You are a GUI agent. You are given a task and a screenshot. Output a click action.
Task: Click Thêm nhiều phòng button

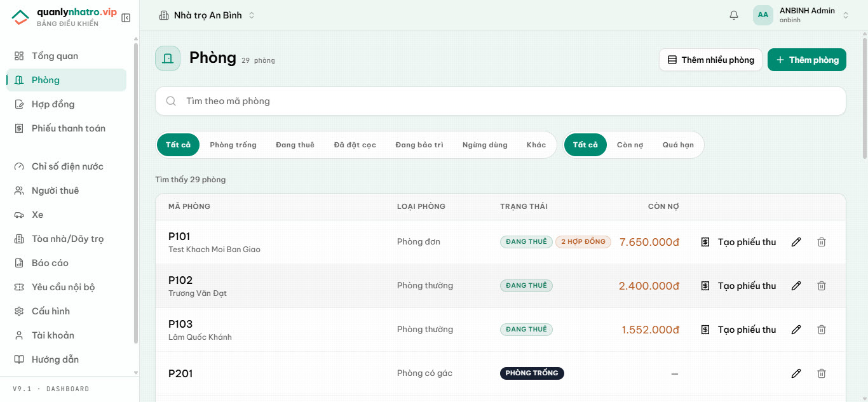(x=710, y=60)
